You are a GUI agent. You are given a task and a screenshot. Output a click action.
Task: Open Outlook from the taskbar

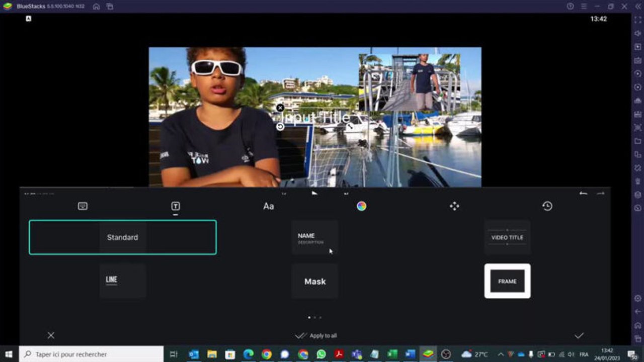pyautogui.click(x=194, y=354)
